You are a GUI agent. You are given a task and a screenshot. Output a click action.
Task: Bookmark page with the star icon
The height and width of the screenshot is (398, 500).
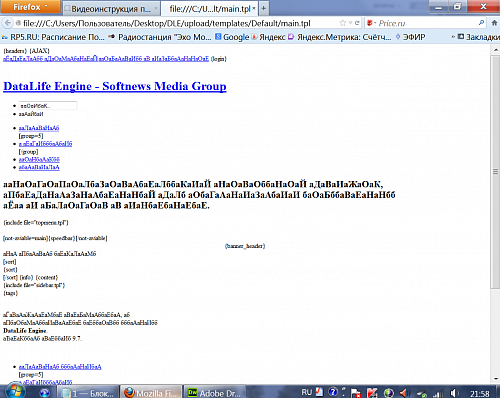click(342, 23)
